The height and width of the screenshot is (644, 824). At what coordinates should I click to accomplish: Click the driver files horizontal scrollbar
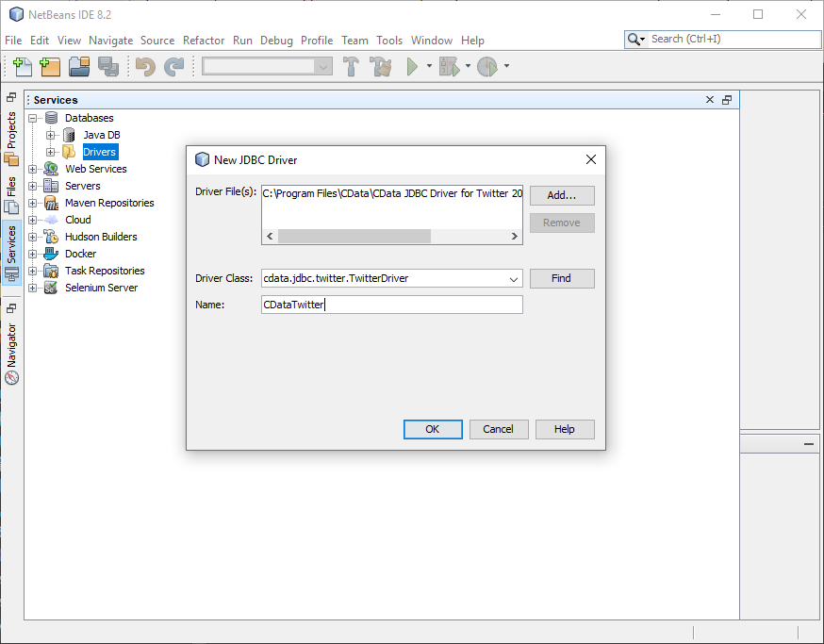click(354, 237)
